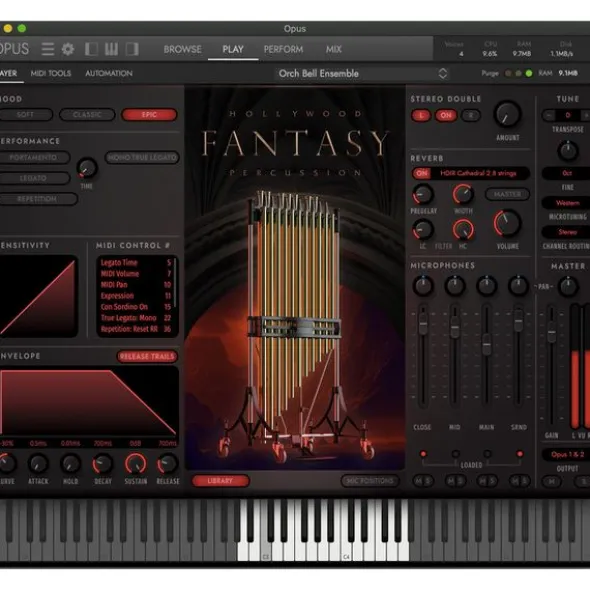Toggle Srnd microphone loaded light
This screenshot has height=591, width=590.
(x=520, y=454)
